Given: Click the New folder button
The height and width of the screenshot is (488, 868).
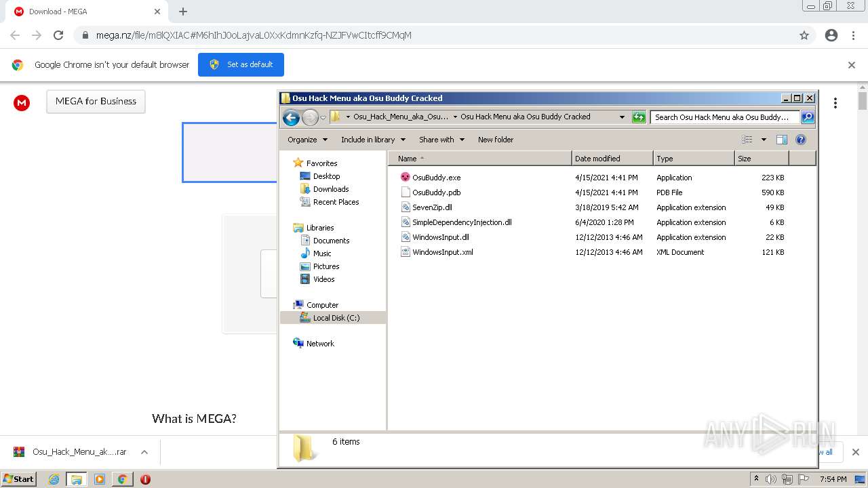Looking at the screenshot, I should click(496, 140).
